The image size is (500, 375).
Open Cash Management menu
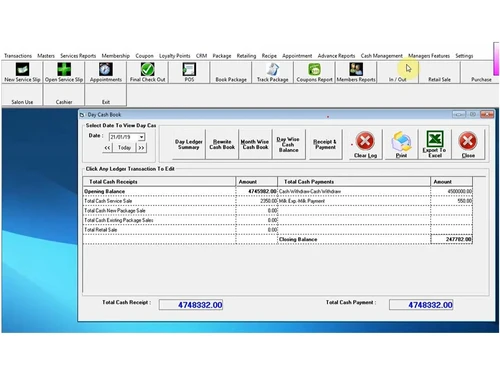[382, 56]
